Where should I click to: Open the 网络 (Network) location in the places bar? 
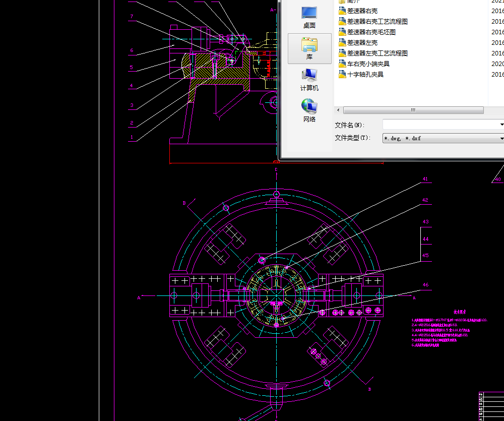[x=309, y=111]
